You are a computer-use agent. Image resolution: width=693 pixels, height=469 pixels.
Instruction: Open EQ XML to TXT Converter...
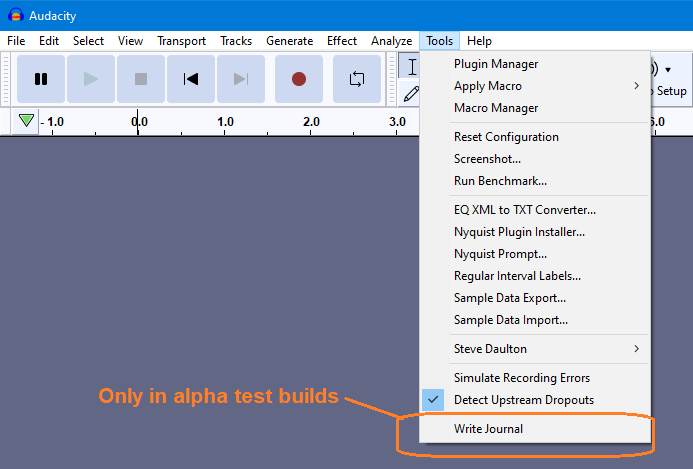[x=535, y=210]
